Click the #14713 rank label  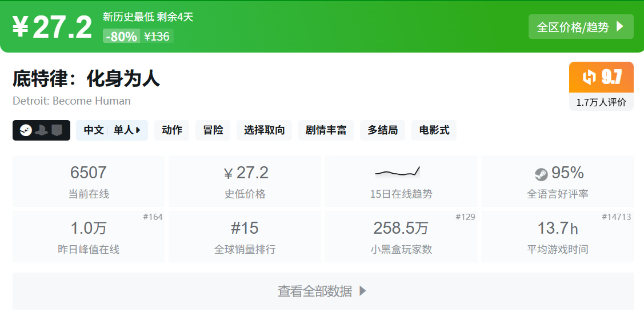[x=616, y=217]
